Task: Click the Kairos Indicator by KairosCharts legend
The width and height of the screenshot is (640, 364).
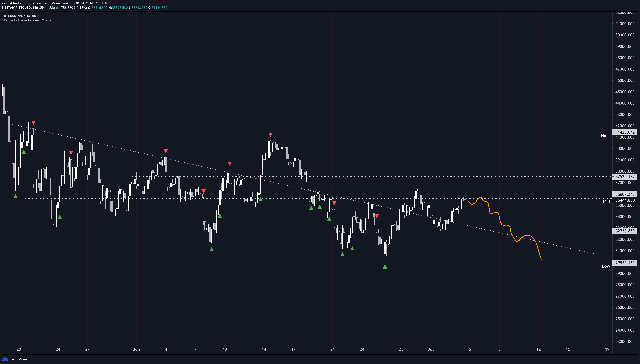Action: [x=28, y=20]
